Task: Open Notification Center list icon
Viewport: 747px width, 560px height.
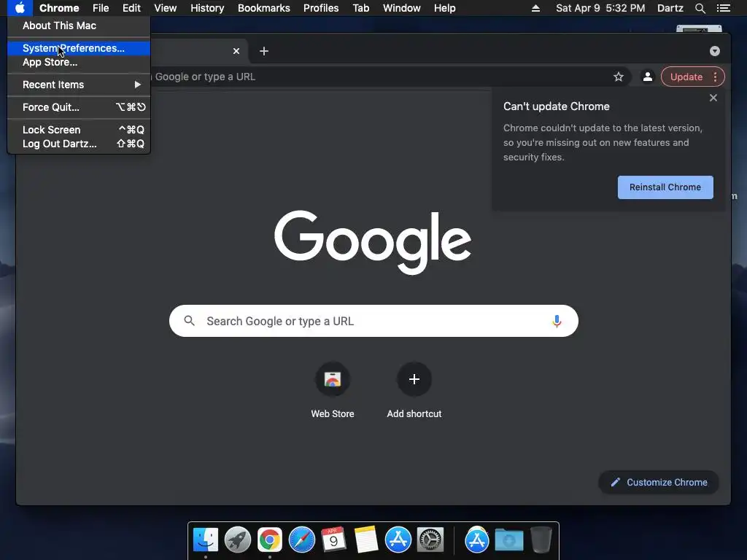Action: [723, 8]
